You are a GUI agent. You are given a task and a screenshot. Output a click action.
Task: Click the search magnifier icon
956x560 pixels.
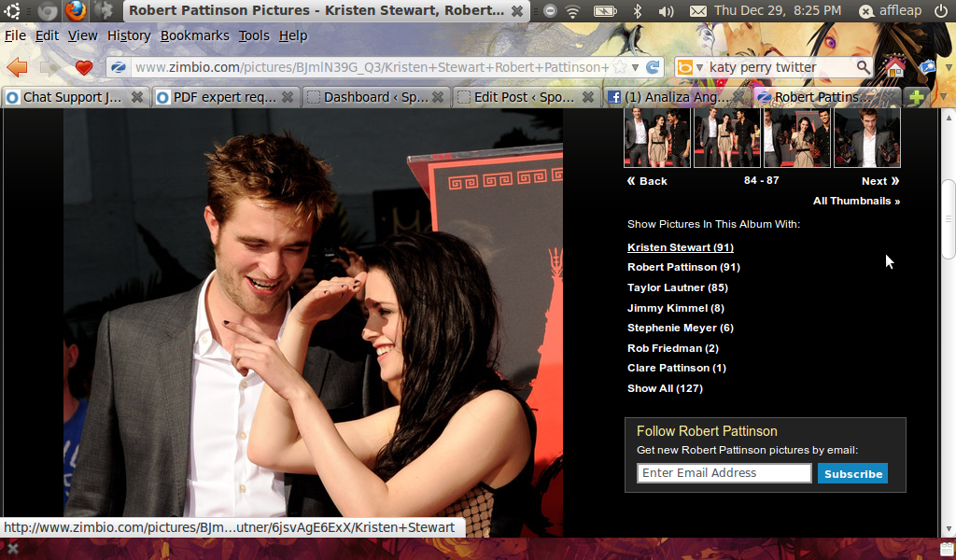863,67
